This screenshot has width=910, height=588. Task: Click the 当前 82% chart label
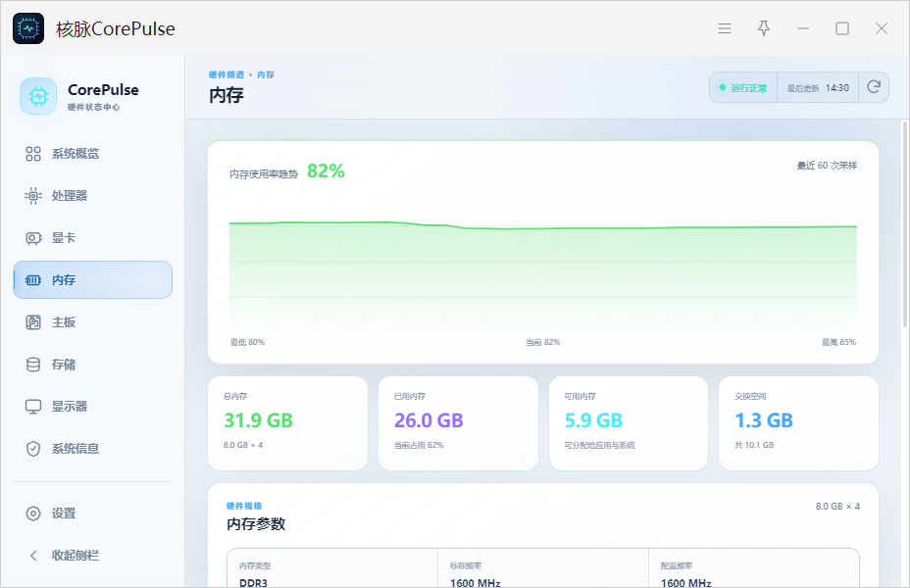click(x=543, y=342)
